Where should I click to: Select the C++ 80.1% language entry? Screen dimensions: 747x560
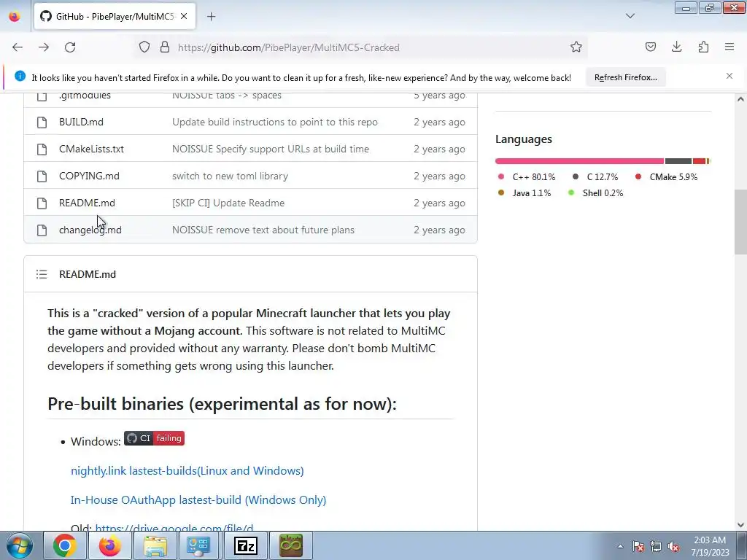pos(527,176)
